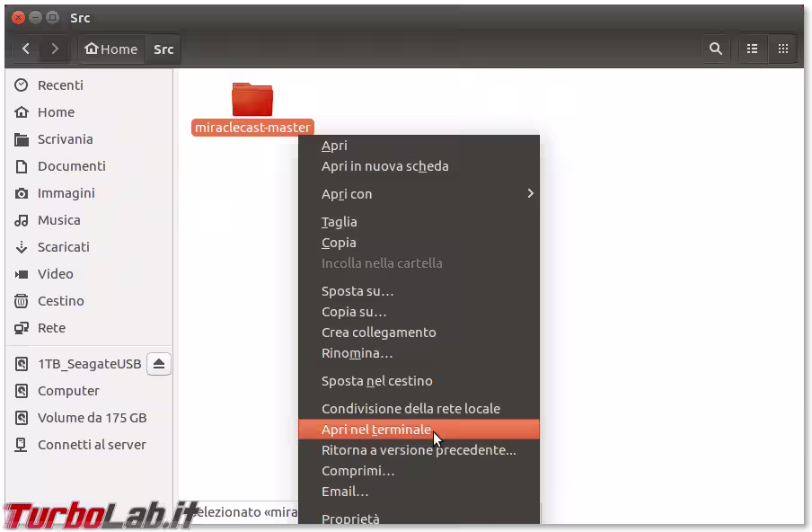Click the forward navigation arrow

[x=55, y=49]
